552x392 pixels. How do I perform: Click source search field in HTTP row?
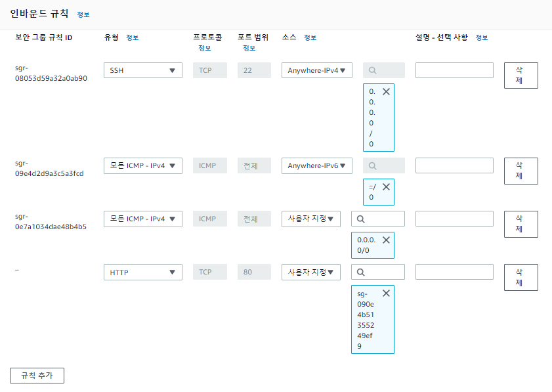378,272
